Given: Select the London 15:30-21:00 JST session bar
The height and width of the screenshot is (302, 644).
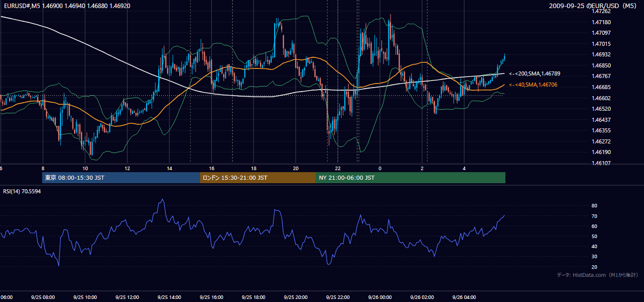Looking at the screenshot, I should (258, 178).
